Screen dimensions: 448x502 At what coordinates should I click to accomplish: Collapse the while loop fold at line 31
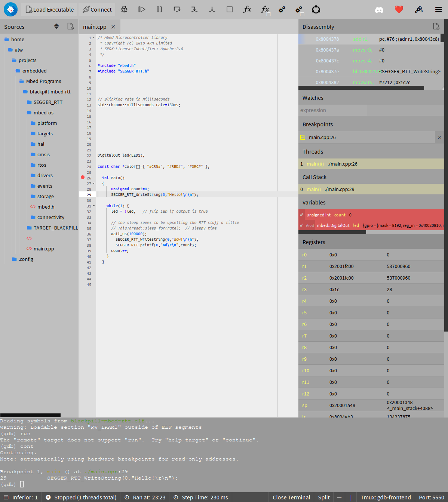tap(93, 205)
